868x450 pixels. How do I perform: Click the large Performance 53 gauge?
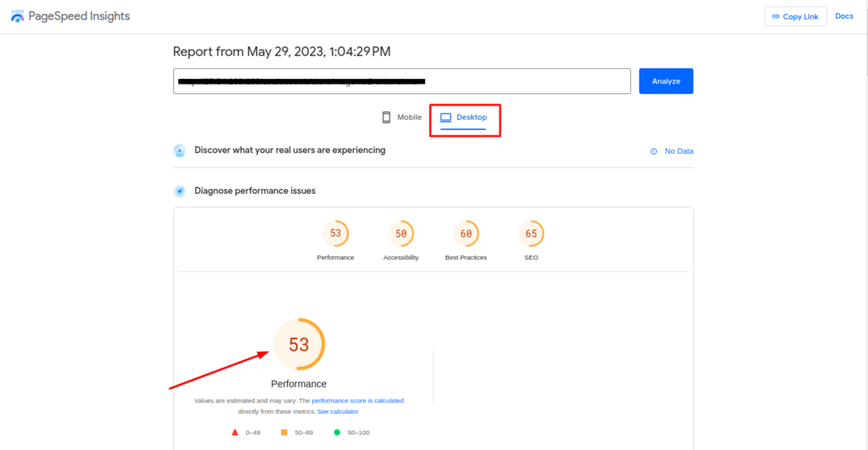(299, 345)
